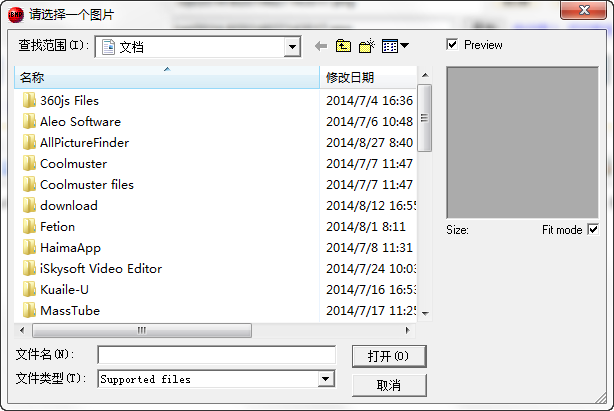Disable the Preview checkbox

pos(452,45)
